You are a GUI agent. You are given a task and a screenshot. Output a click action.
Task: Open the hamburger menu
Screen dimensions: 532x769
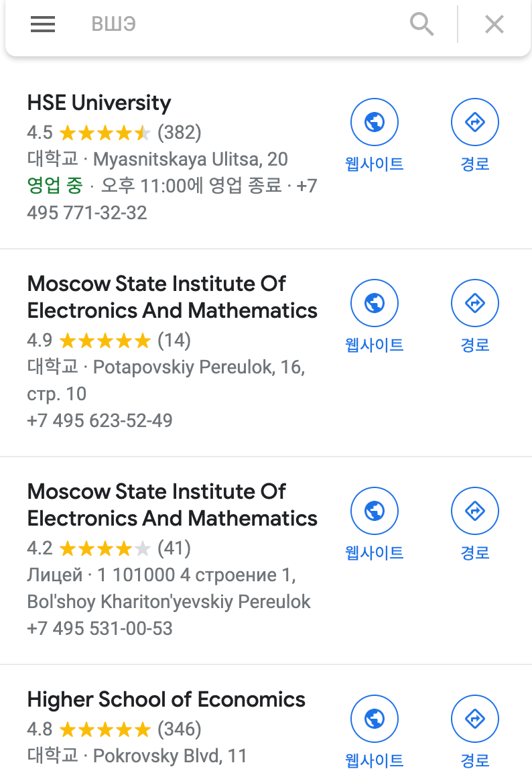pyautogui.click(x=43, y=24)
